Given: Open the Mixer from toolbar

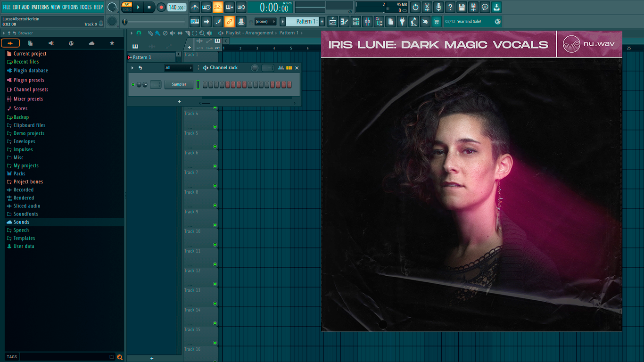Looking at the screenshot, I should tap(367, 21).
